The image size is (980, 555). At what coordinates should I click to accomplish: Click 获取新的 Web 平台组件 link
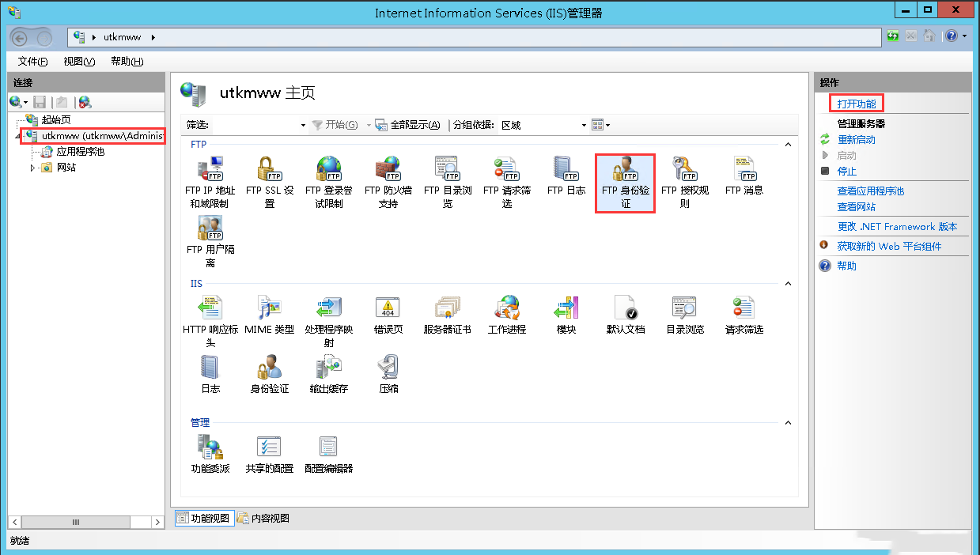click(x=889, y=246)
